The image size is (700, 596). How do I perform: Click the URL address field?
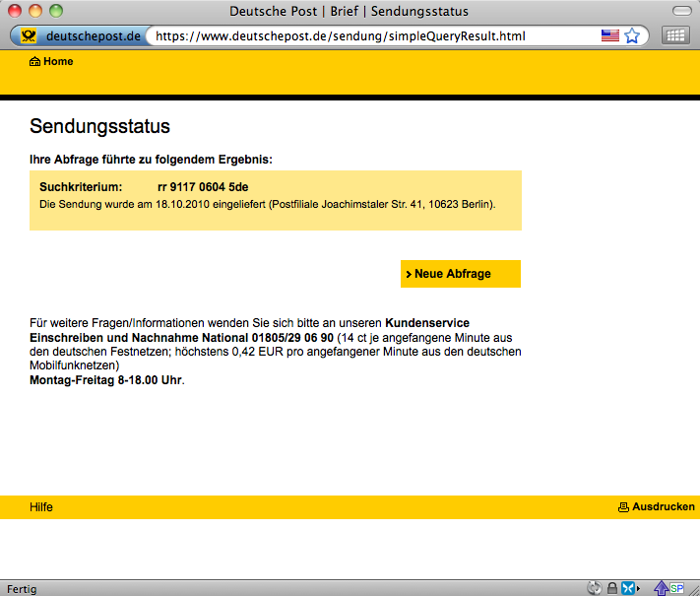(374, 35)
